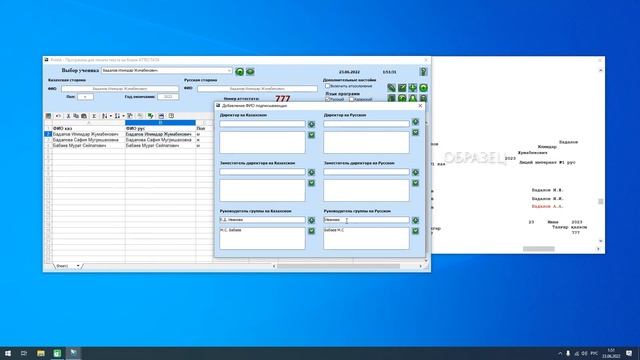
Task: Open File Explorer from taskbar
Action: 41,353
